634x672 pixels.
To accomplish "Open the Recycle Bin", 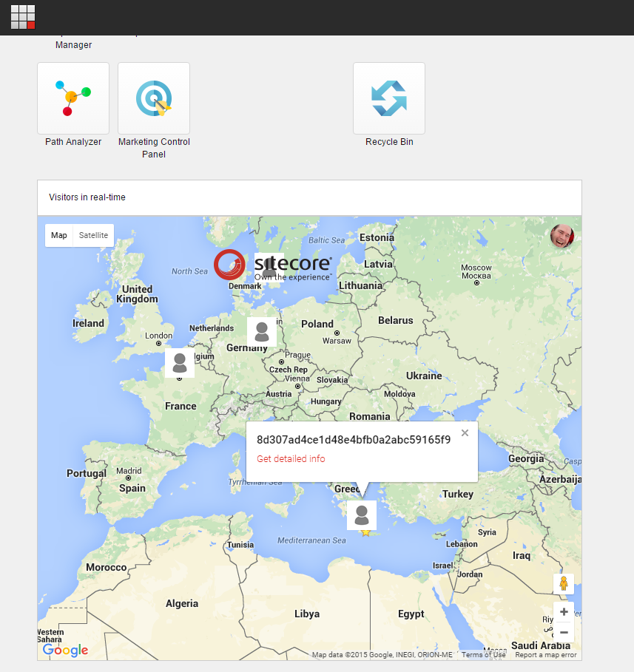I will click(389, 98).
